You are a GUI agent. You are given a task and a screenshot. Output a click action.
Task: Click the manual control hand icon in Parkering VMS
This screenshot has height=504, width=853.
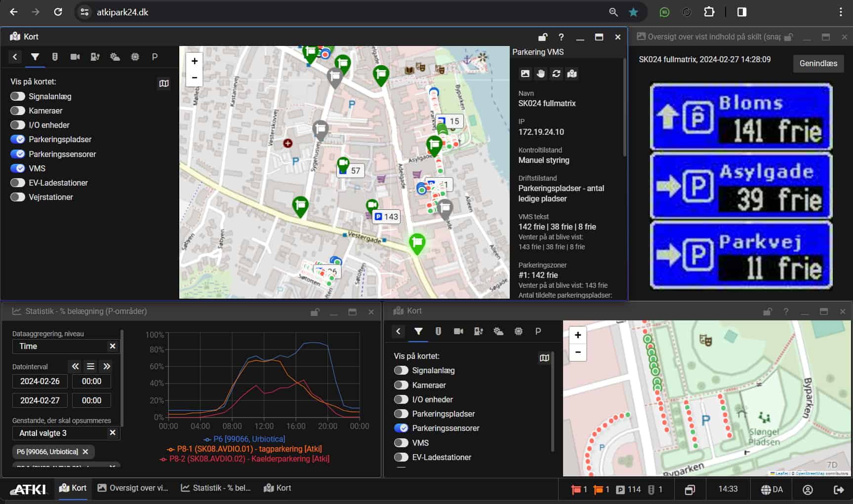tap(541, 74)
